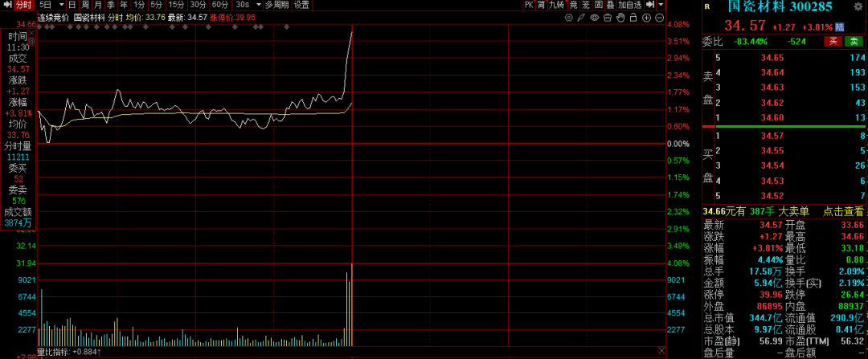The width and height of the screenshot is (868, 359).
Task: Select the pen drawing tool icon
Action: (580, 17)
